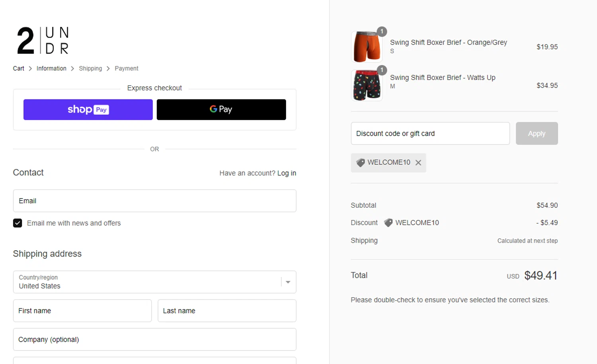Screen dimensions: 597x364
Task: Click the Apply discount button
Action: [537, 133]
